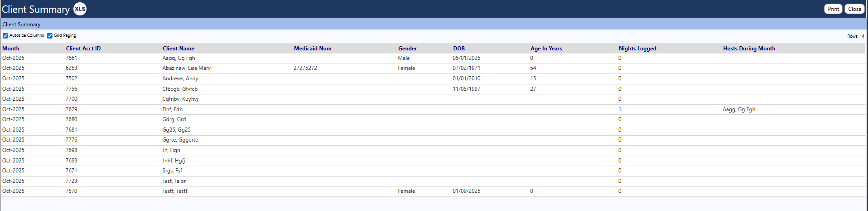
Task: Click DOB 07/02/1971
Action: [x=467, y=68]
